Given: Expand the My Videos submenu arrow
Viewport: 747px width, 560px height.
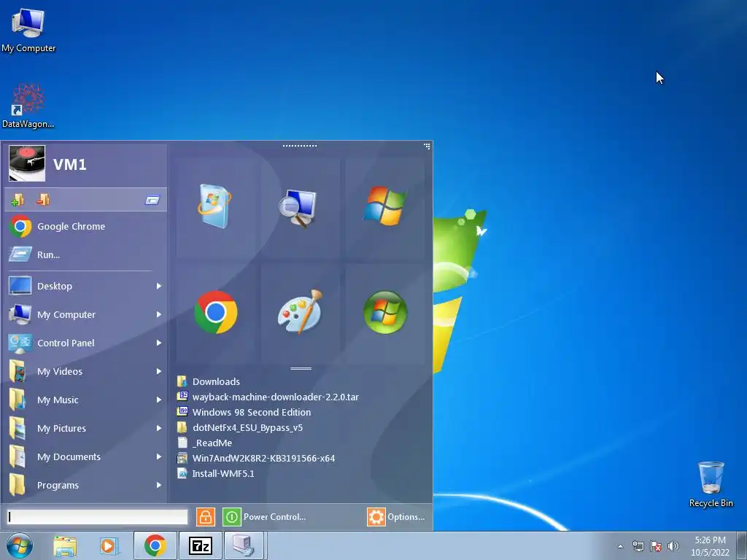Looking at the screenshot, I should pos(158,371).
